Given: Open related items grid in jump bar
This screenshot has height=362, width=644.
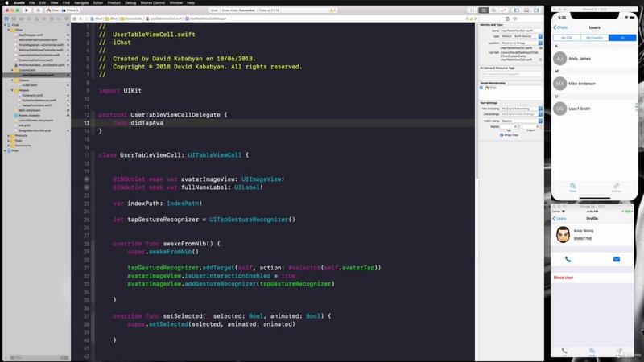Looking at the screenshot, I should click(74, 19).
